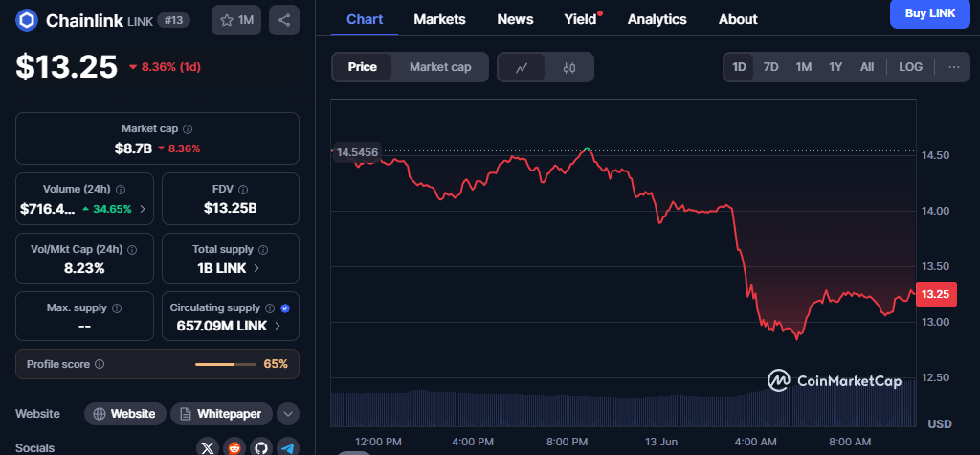Show FDV info icon
The width and height of the screenshot is (980, 455).
(243, 189)
